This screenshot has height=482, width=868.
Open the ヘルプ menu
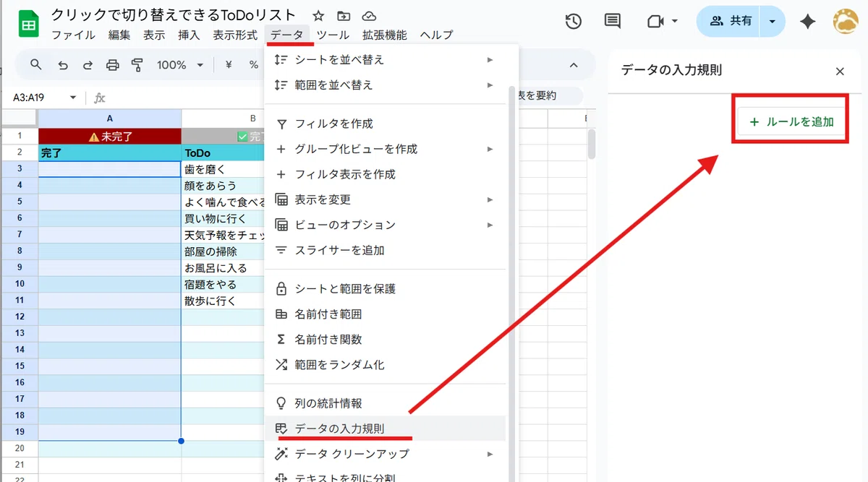tap(436, 35)
